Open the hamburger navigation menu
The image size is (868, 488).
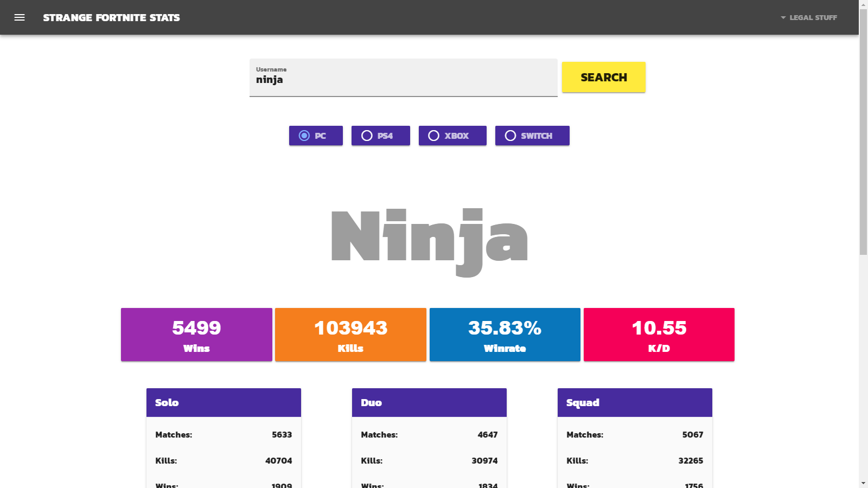[x=20, y=17]
